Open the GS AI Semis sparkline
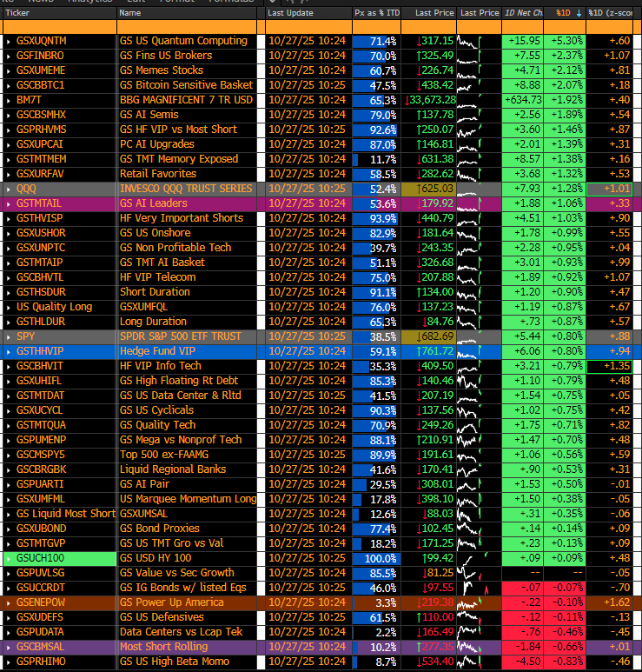This screenshot has height=672, width=642. coord(479,115)
